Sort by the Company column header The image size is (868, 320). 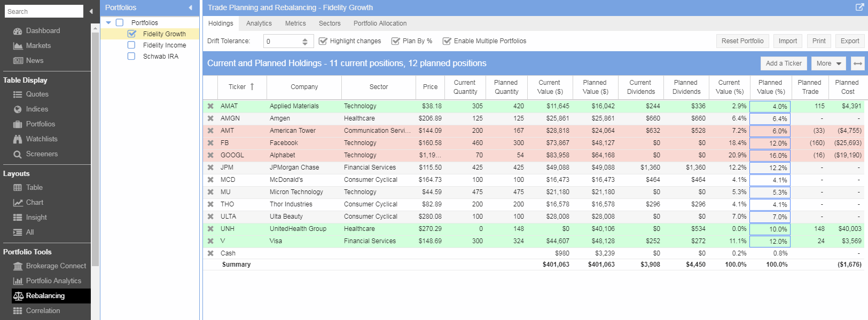click(x=304, y=87)
